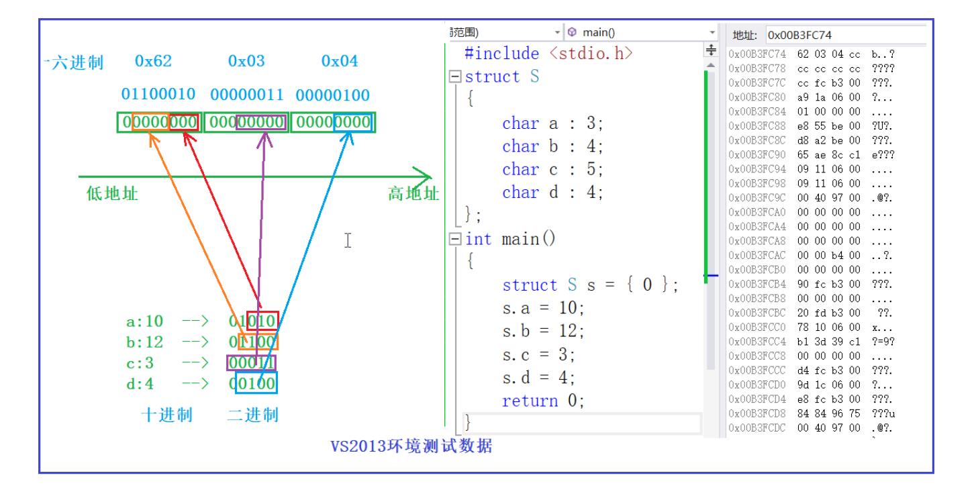Click the 'c:3' label in diagram
The width and height of the screenshot is (980, 502).
click(x=140, y=363)
